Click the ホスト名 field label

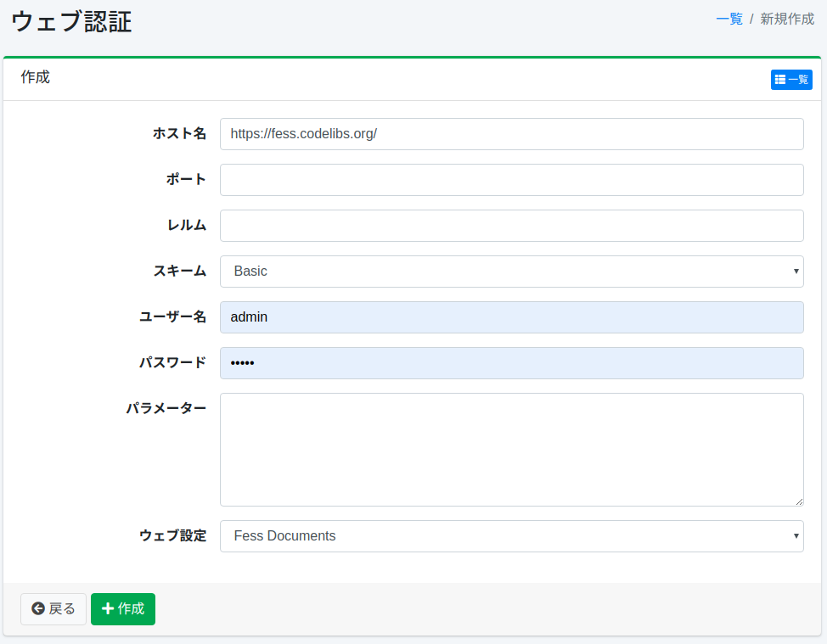click(179, 133)
